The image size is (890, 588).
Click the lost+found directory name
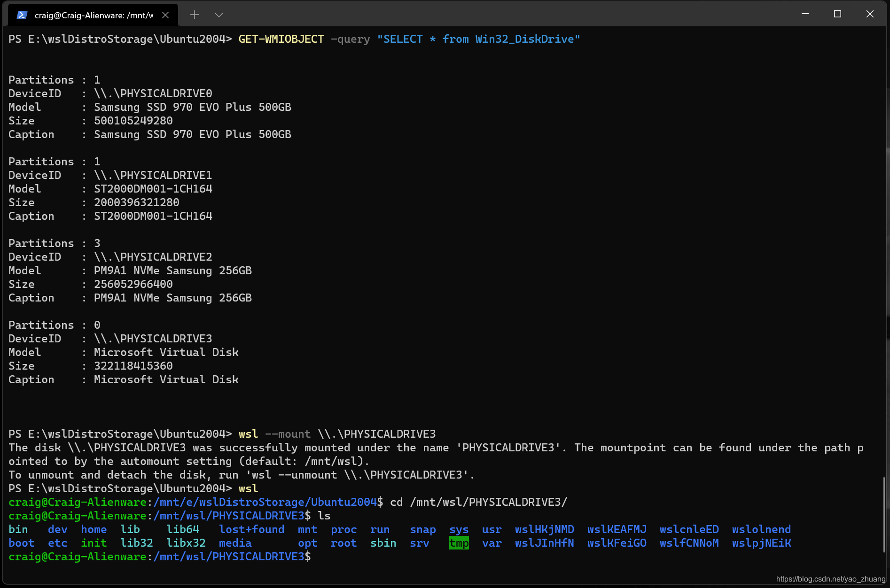252,529
